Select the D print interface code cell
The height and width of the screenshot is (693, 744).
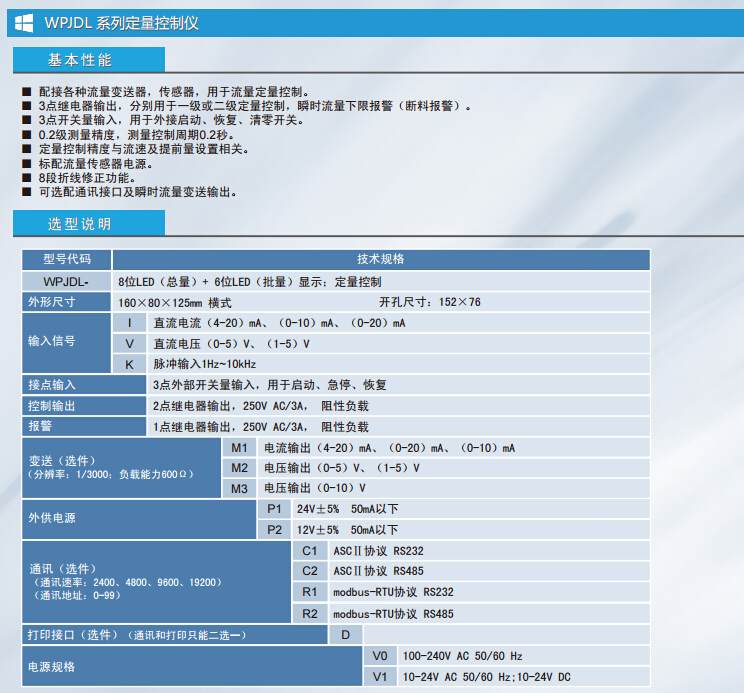345,634
